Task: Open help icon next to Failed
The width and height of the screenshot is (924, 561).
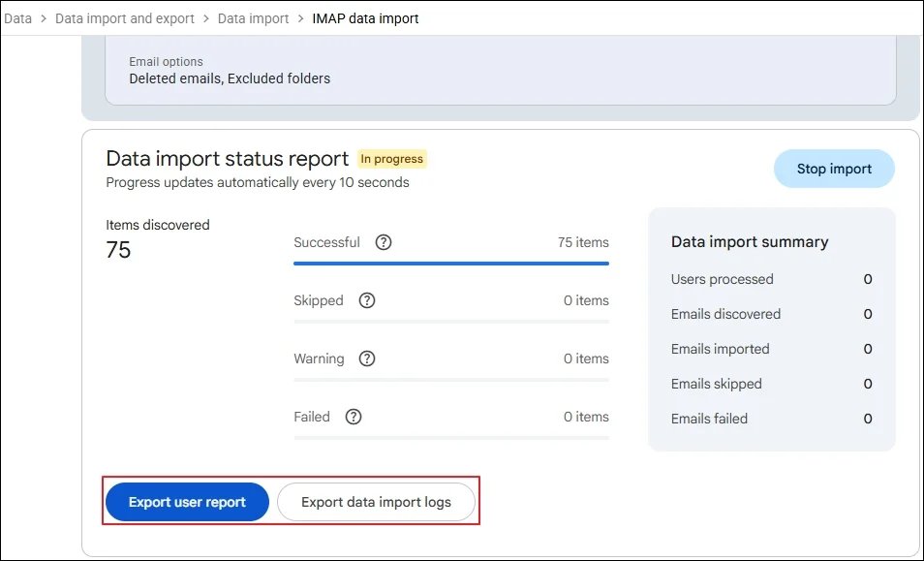Action: point(354,417)
